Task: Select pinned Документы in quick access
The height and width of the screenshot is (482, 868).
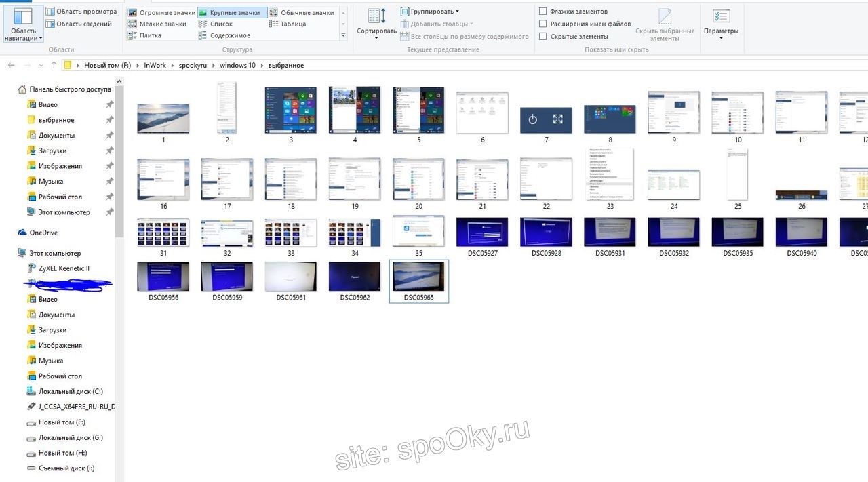Action: point(56,135)
